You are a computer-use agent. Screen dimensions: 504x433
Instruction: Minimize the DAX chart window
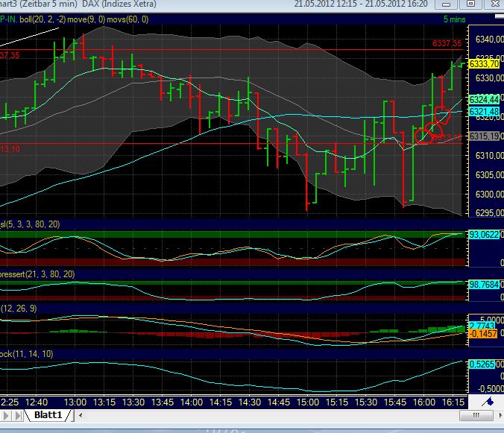click(x=446, y=4)
